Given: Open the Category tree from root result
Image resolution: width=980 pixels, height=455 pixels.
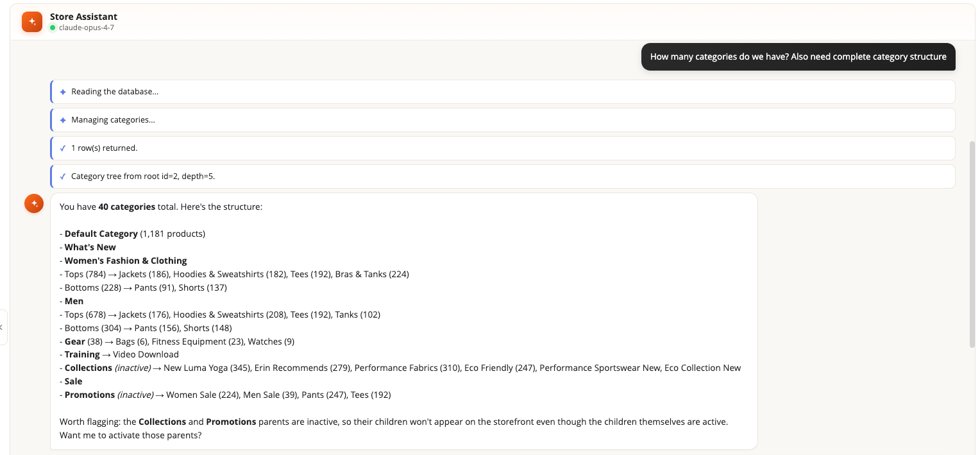Looking at the screenshot, I should click(x=503, y=176).
